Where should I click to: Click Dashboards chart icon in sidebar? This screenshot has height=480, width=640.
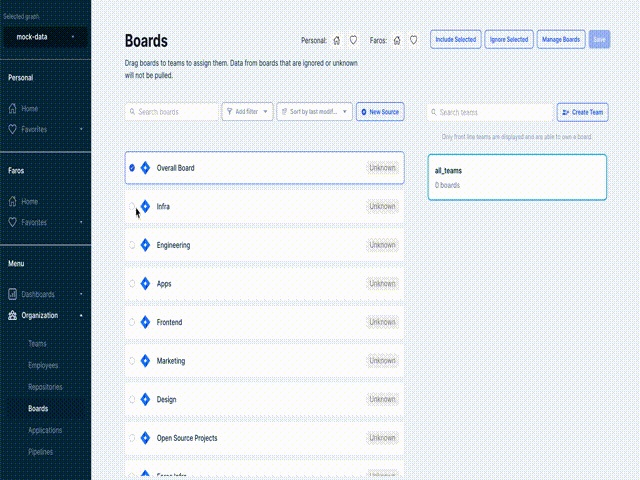click(13, 294)
